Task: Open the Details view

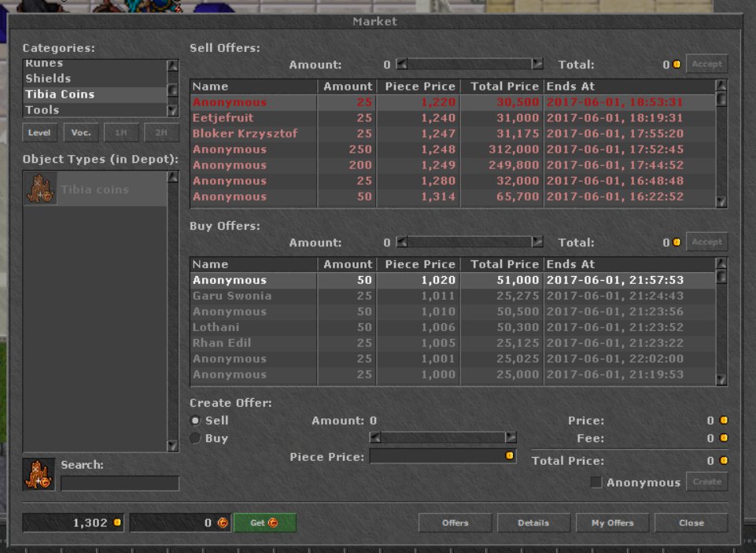Action: click(x=533, y=522)
